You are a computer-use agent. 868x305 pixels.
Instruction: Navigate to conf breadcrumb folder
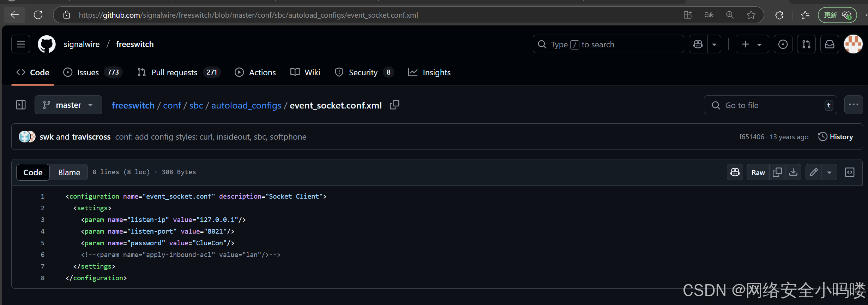(x=172, y=105)
